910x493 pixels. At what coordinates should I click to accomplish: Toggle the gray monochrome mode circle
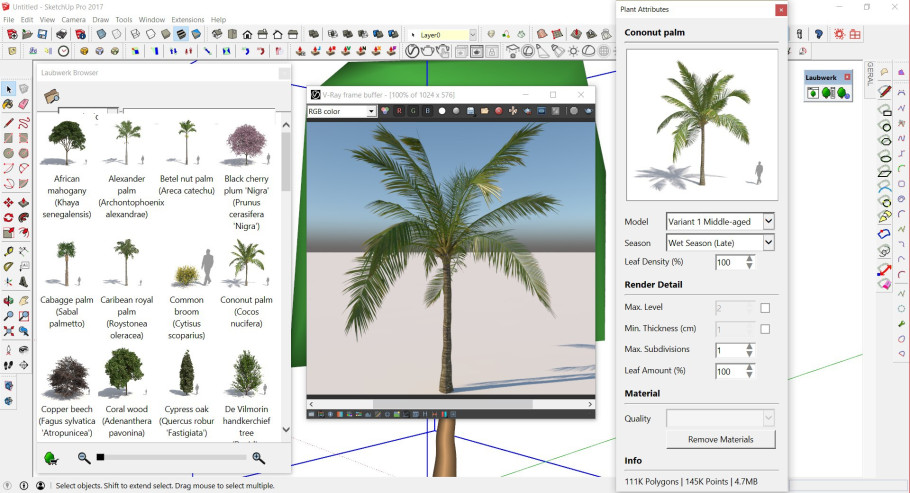[456, 111]
